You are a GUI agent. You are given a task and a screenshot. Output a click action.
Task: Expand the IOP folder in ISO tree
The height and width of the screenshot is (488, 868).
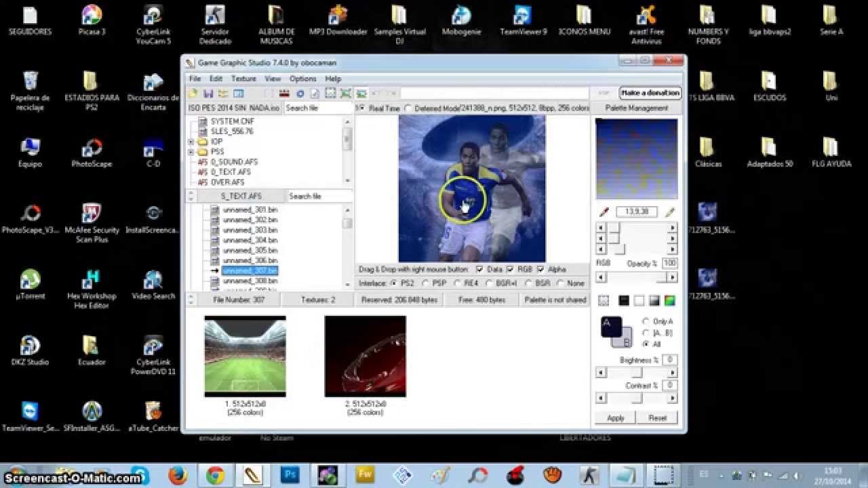pos(191,142)
